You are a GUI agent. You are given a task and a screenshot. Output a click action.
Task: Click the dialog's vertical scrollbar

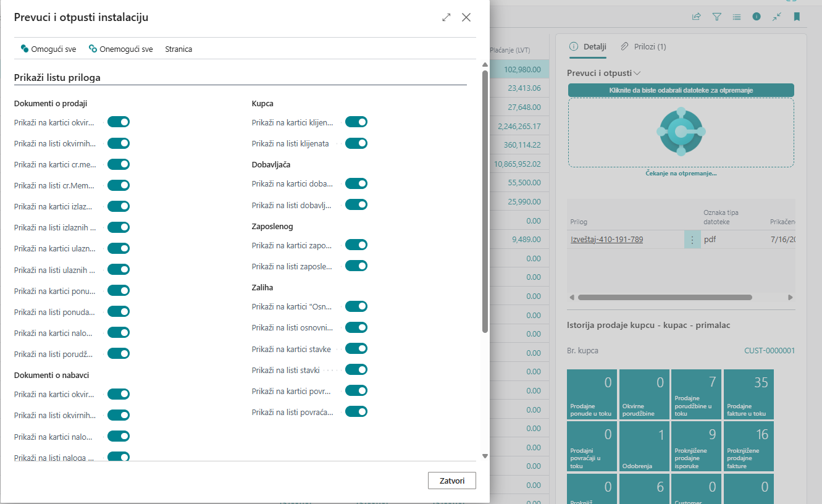[x=485, y=201]
